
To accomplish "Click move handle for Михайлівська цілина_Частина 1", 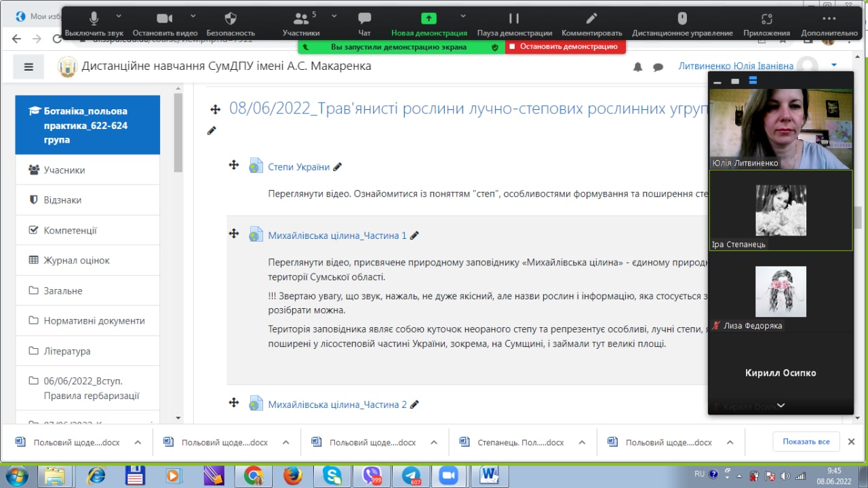I will [234, 233].
